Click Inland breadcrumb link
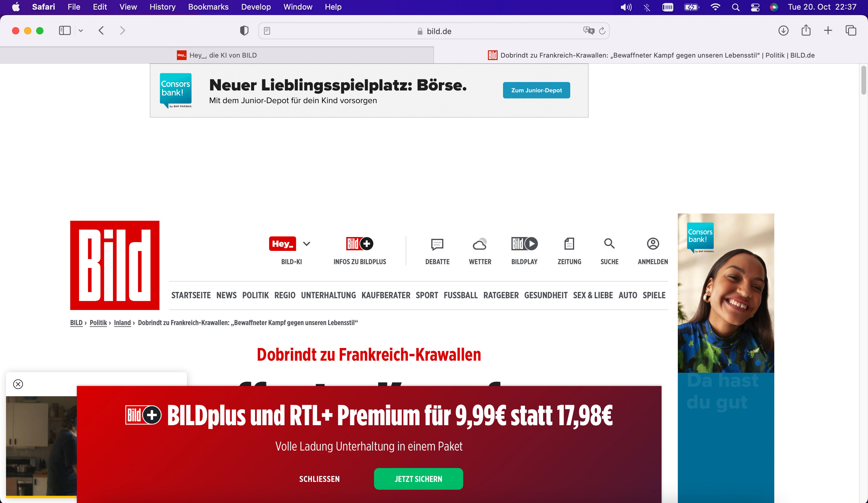Viewport: 868px width, 503px height. coord(122,323)
